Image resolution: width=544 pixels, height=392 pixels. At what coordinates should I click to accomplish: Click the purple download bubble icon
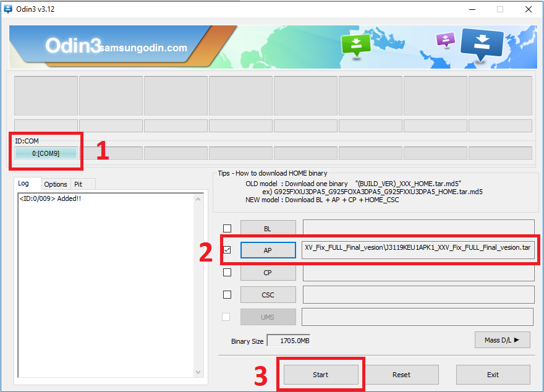pyautogui.click(x=445, y=40)
